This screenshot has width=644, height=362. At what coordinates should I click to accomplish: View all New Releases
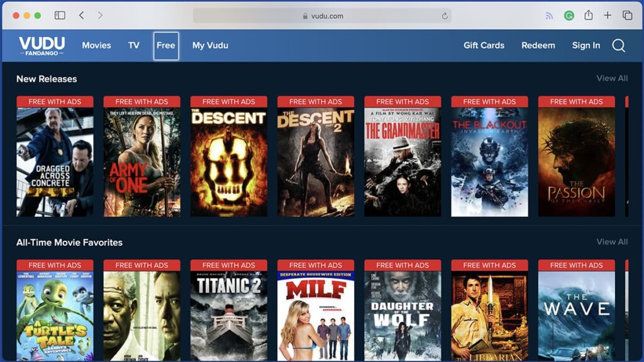pyautogui.click(x=612, y=79)
